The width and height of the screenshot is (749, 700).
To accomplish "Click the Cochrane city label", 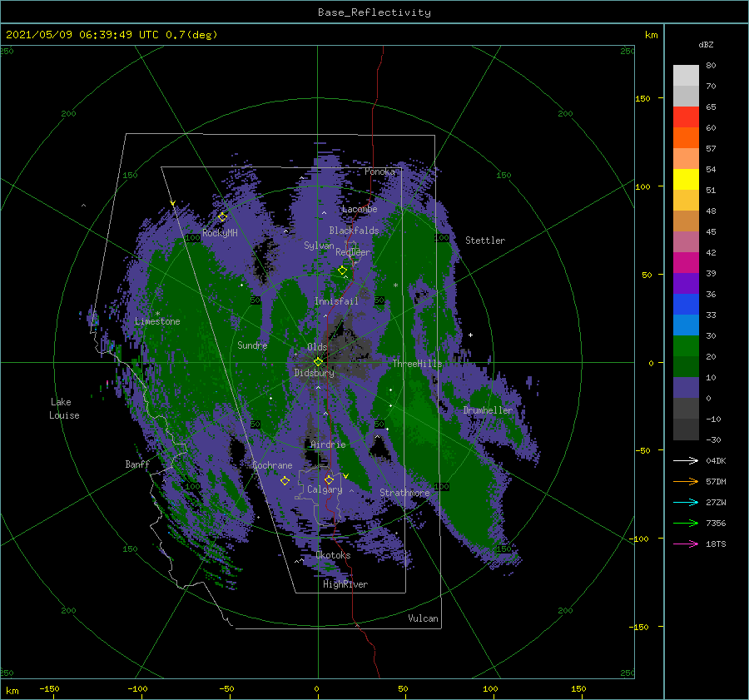I will click(x=272, y=465).
